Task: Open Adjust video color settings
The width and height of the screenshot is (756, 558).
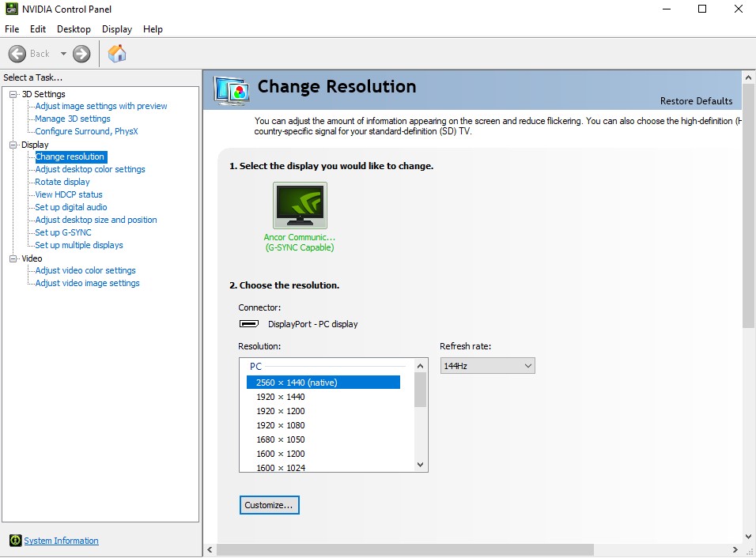Action: (85, 270)
